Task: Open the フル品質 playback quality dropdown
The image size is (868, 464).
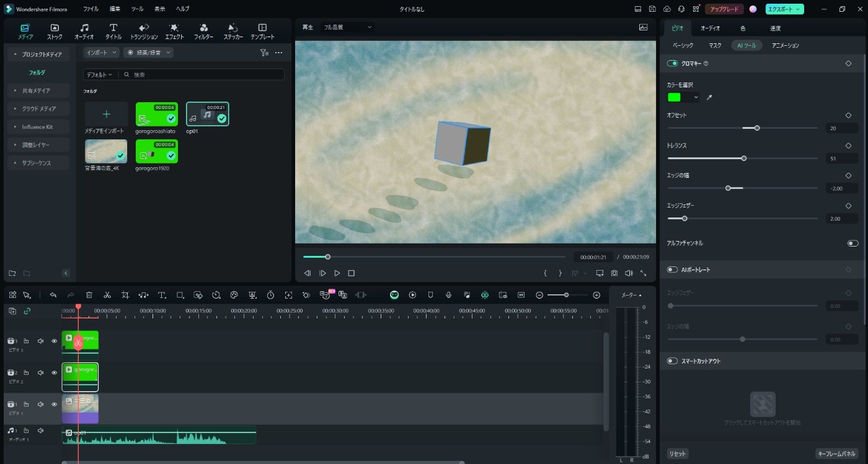Action: [347, 27]
